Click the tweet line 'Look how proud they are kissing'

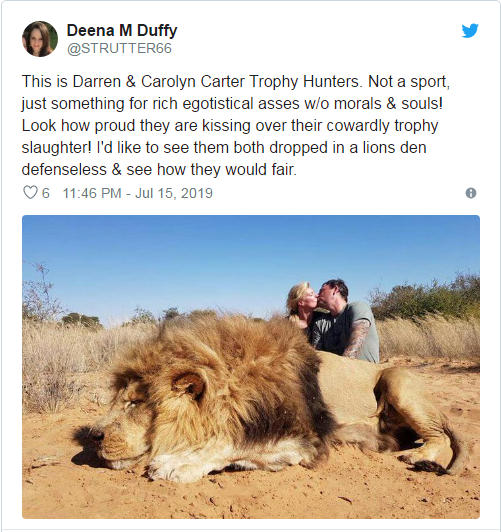point(230,126)
